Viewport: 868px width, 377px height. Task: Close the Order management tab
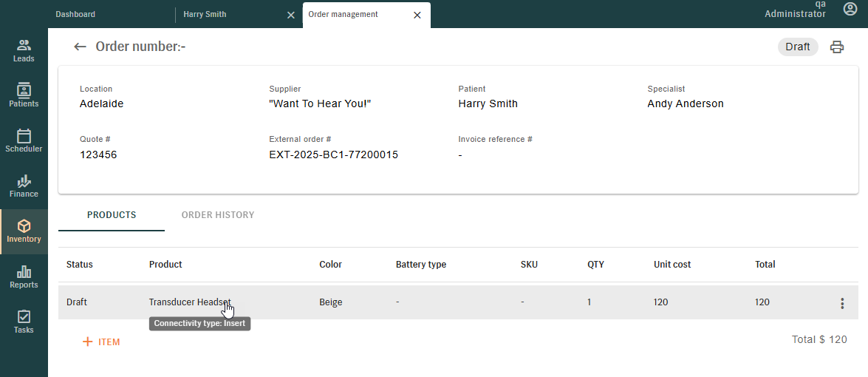coord(417,15)
